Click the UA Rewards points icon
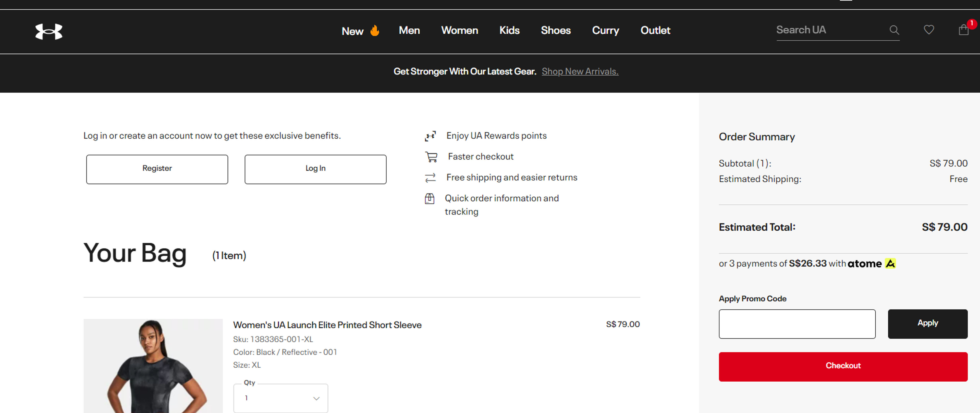 [x=430, y=136]
